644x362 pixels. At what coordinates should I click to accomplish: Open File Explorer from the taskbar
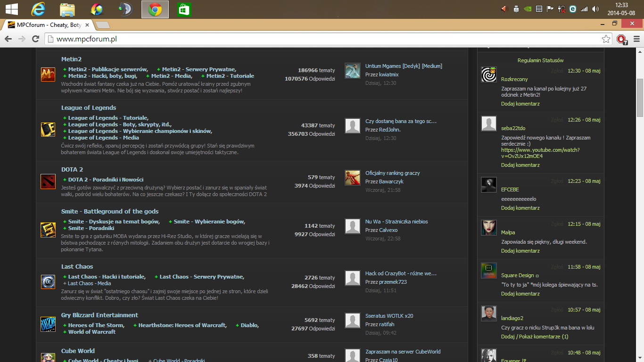(x=68, y=9)
